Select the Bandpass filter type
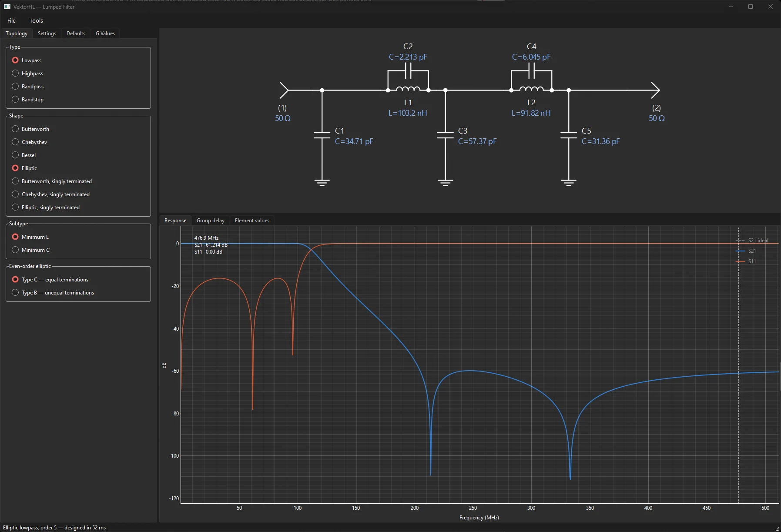Image resolution: width=781 pixels, height=532 pixels. 28,87
